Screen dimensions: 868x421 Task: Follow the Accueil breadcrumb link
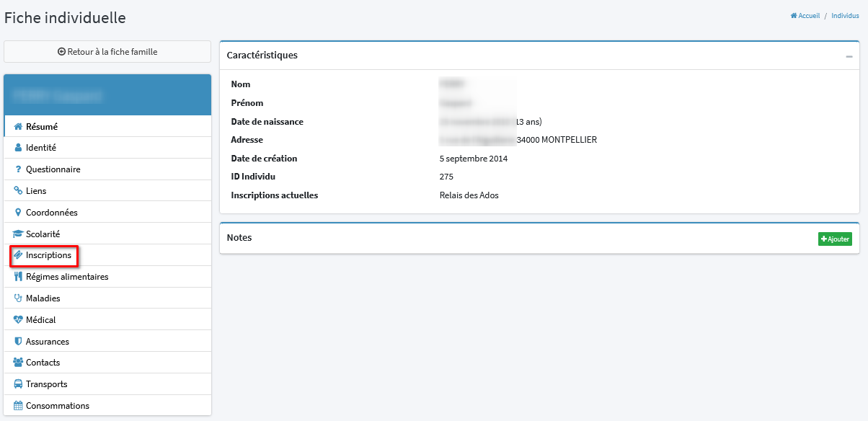coord(805,16)
